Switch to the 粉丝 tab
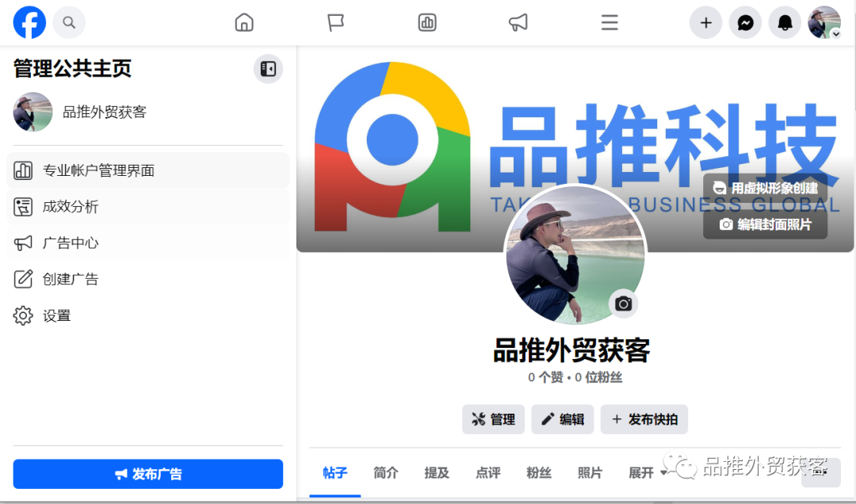This screenshot has width=856, height=504. (x=539, y=473)
